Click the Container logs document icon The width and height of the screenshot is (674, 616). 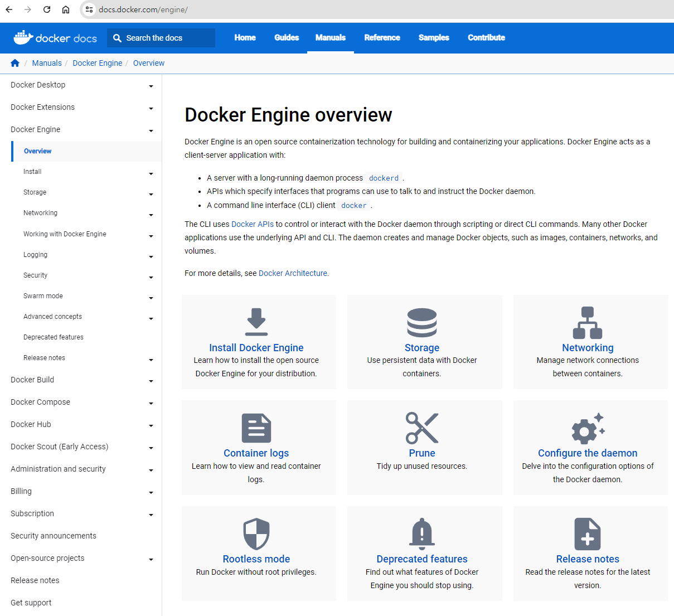pos(256,428)
